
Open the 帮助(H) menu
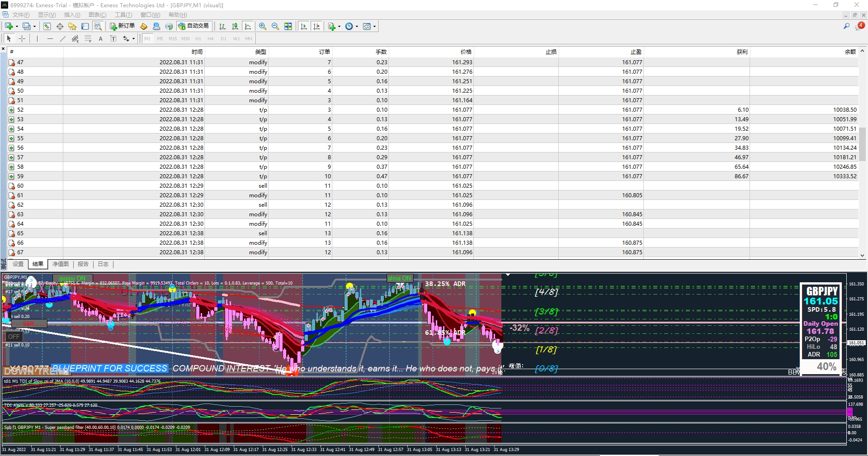177,15
